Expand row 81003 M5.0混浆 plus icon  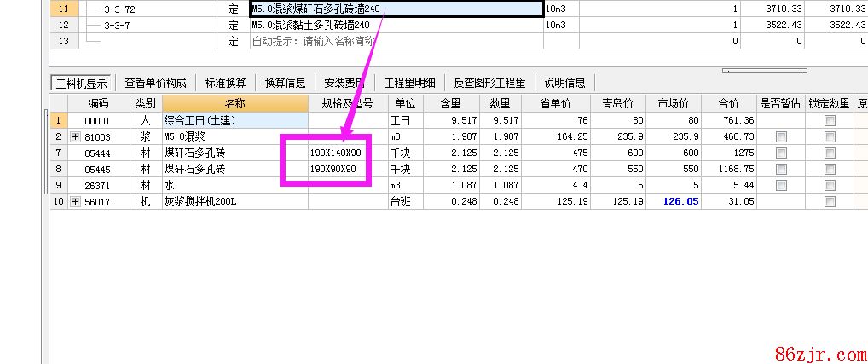click(x=75, y=136)
